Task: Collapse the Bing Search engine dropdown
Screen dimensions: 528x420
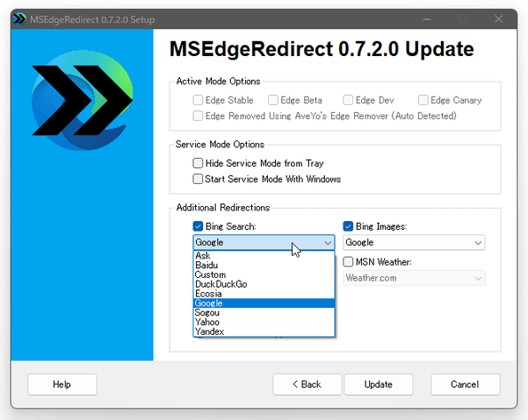Action: point(264,242)
